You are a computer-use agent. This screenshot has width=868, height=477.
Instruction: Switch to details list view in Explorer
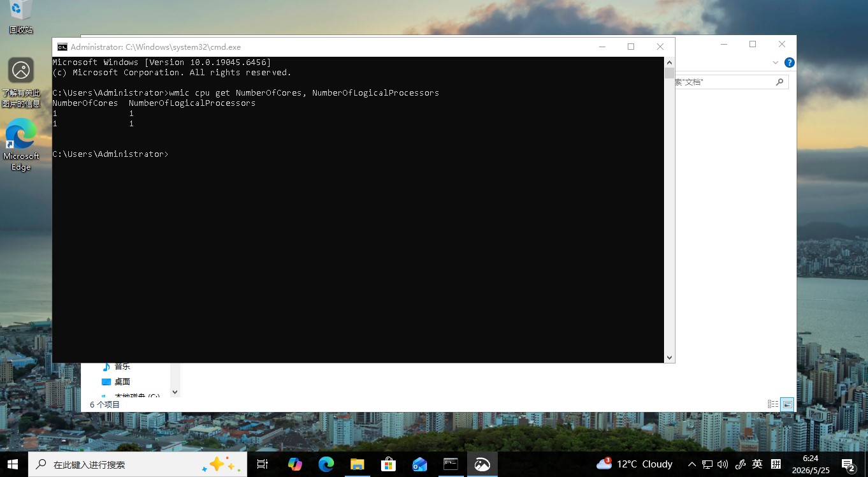pyautogui.click(x=773, y=404)
